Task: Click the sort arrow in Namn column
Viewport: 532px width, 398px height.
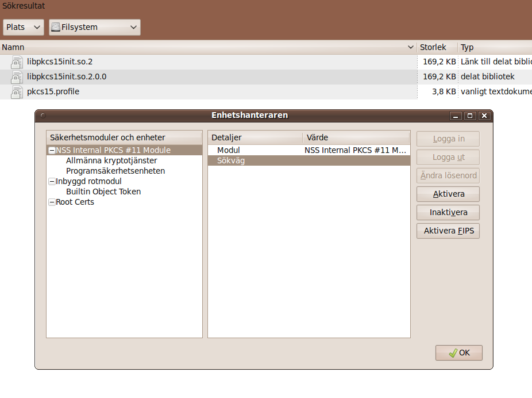Action: [x=411, y=47]
